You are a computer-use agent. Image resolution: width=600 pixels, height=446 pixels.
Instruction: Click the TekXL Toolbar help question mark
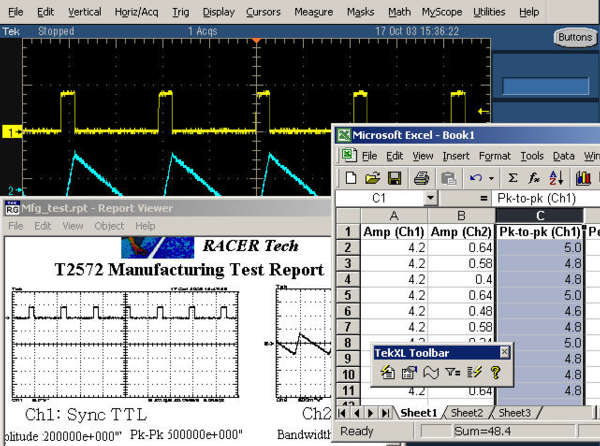coord(495,373)
